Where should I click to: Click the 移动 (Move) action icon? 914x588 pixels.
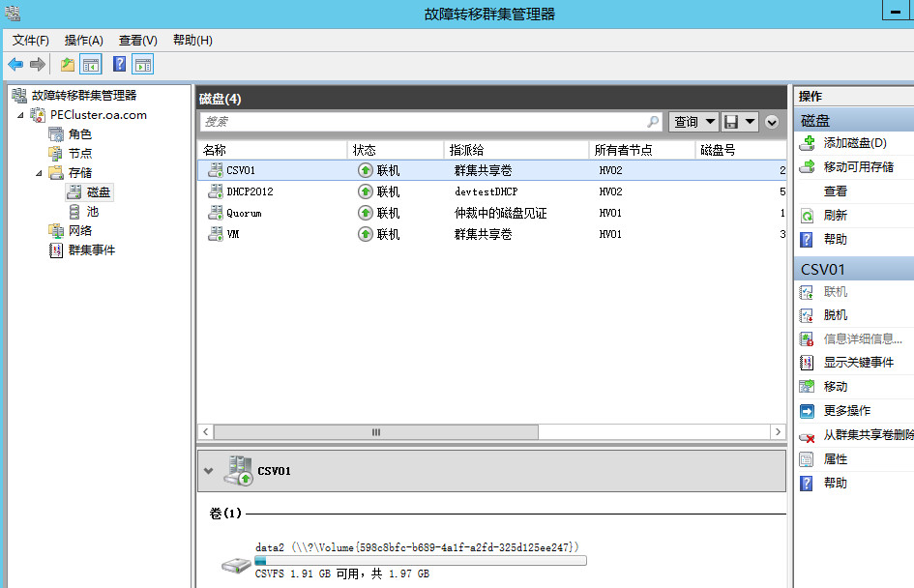[x=807, y=387]
